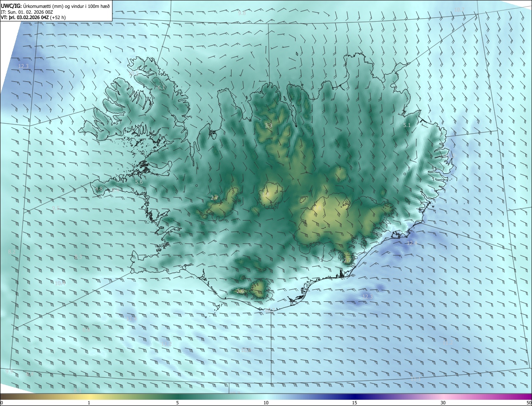Click the 2.6 value label

tap(240, 291)
